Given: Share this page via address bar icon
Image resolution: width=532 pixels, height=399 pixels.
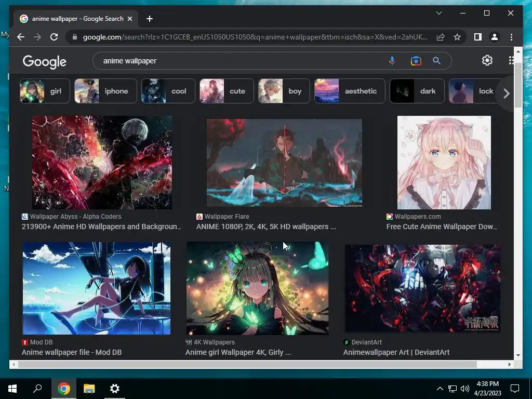Looking at the screenshot, I should 441,37.
